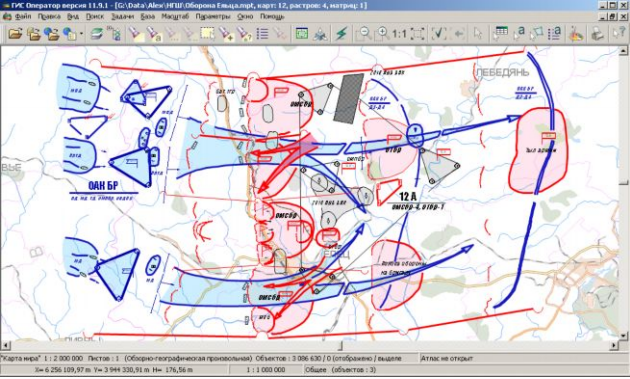Open the stacked map layers icon
Image resolution: width=630 pixels, height=379 pixels.
(x=96, y=34)
